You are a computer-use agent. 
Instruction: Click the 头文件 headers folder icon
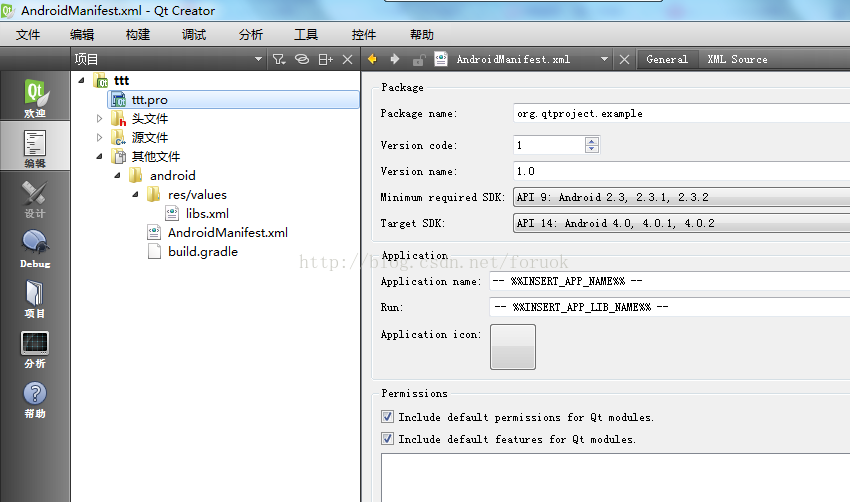point(118,119)
